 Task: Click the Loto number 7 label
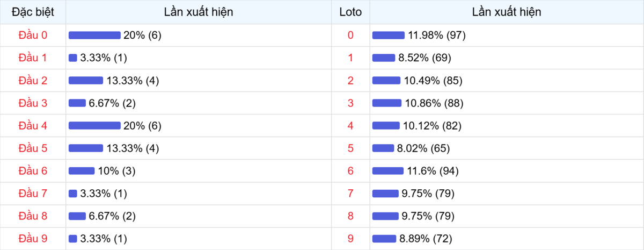coord(350,193)
